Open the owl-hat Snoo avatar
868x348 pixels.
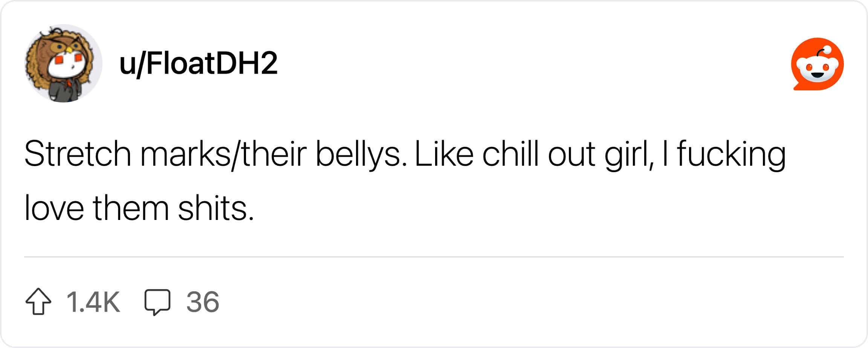pyautogui.click(x=63, y=63)
